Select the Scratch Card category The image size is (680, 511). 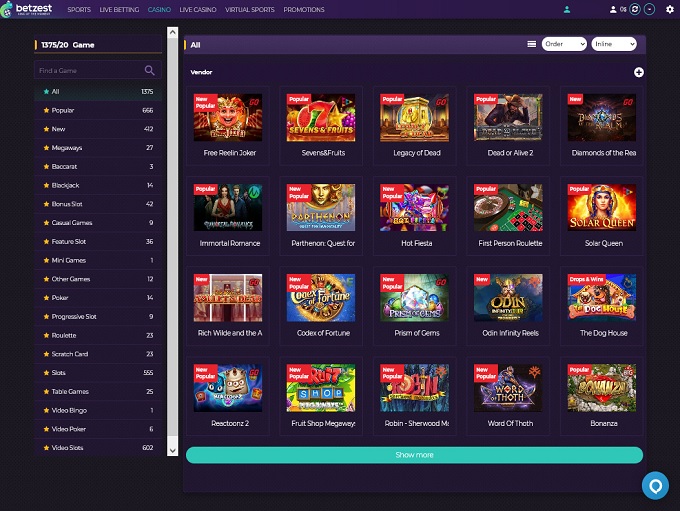pos(98,354)
